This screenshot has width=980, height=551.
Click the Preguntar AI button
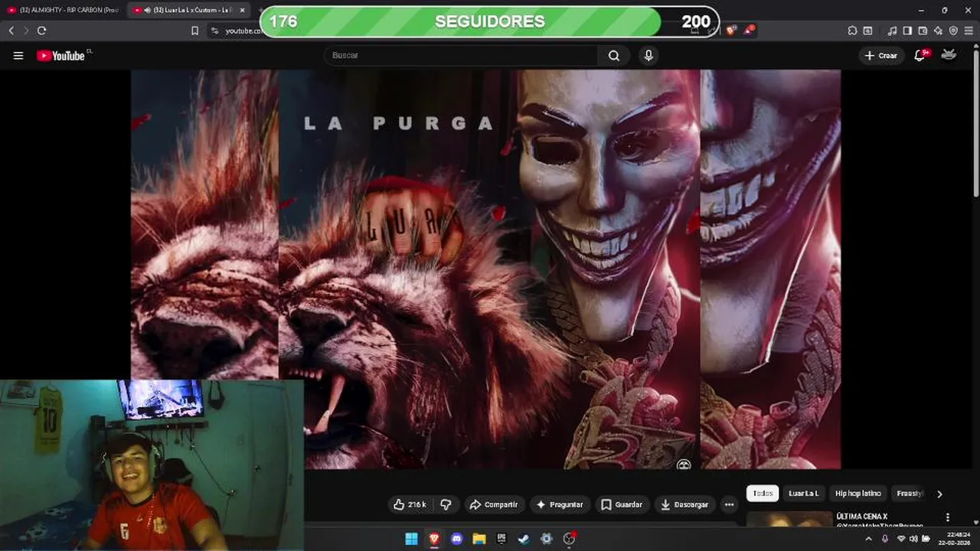560,504
